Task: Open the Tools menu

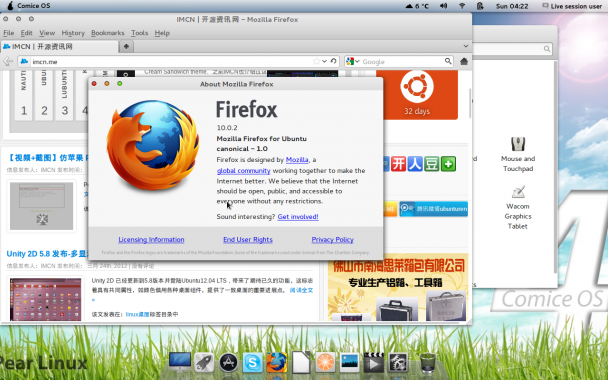Action: point(139,33)
